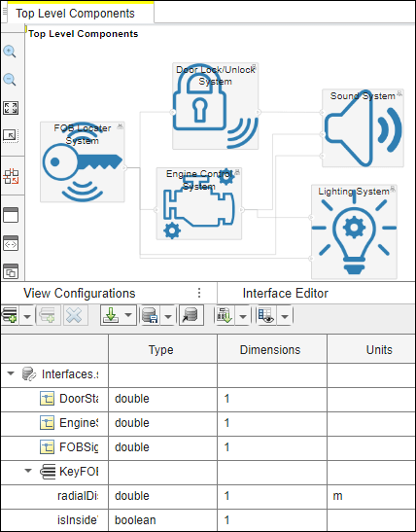Viewport: 416px width, 532px height.
Task: Open the View Configurations panel tab
Action: [x=80, y=293]
